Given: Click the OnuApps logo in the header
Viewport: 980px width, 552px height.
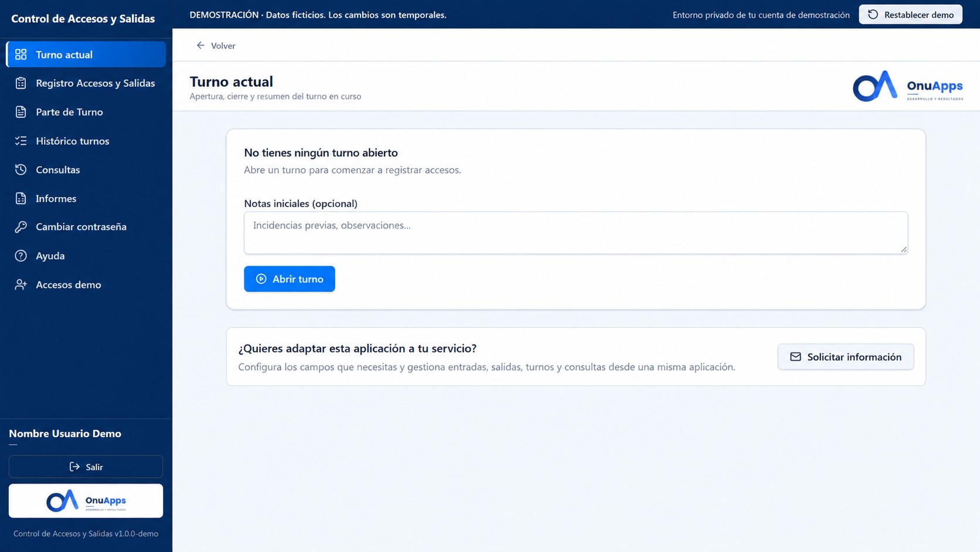Looking at the screenshot, I should 907,86.
